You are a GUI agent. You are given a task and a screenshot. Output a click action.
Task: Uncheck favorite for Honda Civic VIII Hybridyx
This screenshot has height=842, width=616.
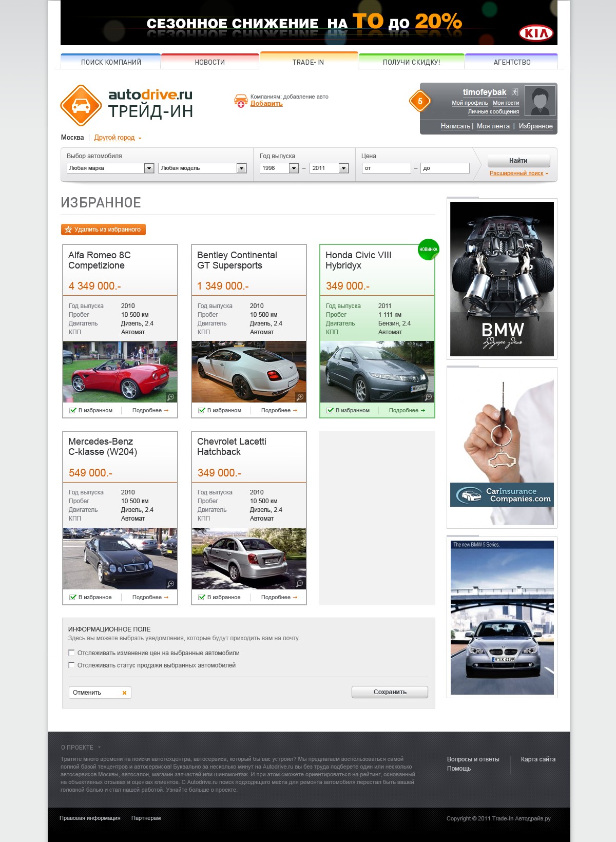point(330,410)
